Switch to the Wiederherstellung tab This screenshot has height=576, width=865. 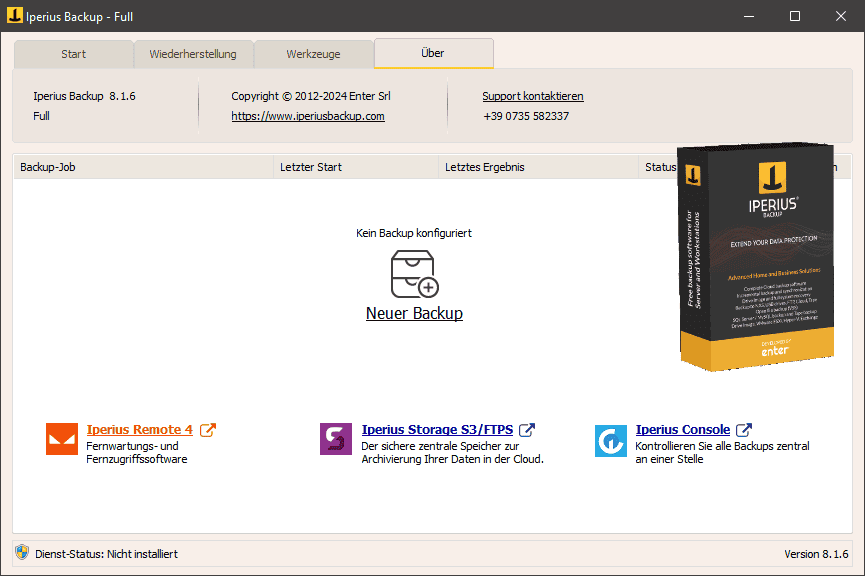[x=193, y=54]
